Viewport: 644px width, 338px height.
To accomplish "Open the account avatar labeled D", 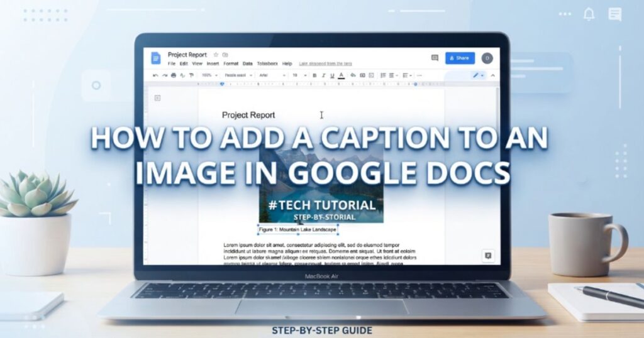I will pyautogui.click(x=487, y=58).
